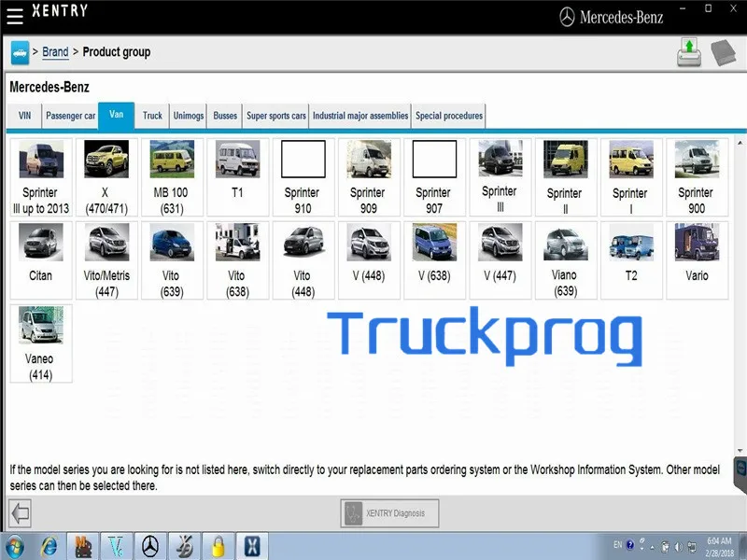Screen dimensions: 747x560
Task: Switch to the Passenger car tab
Action: click(71, 116)
